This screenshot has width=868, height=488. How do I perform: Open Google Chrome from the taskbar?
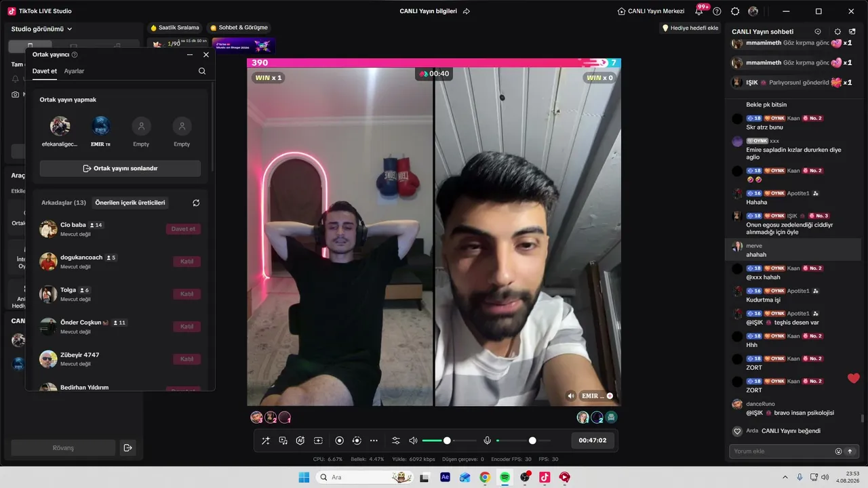485,477
